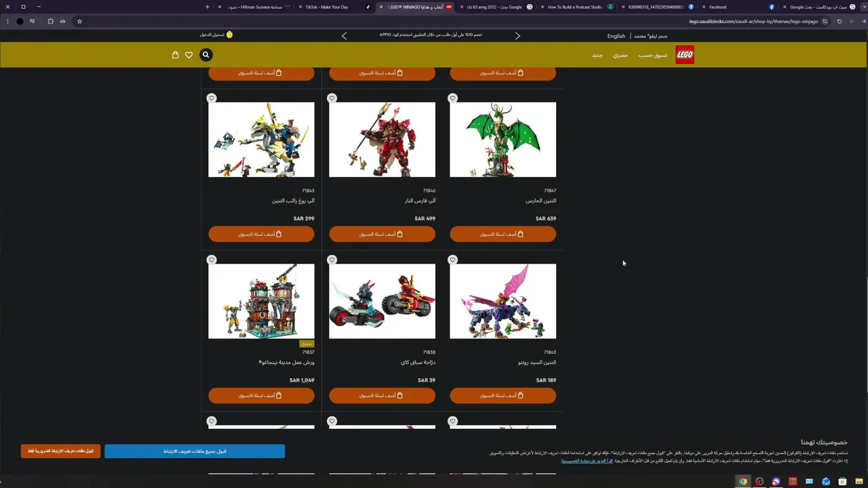Screen dimensions: 868x488
Task: Click the left arrow of promo banner
Action: [344, 36]
